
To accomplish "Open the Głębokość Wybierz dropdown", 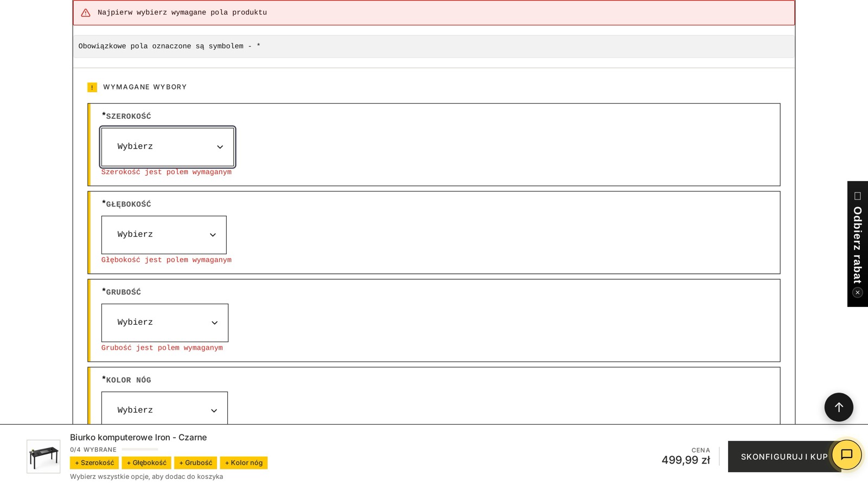I will [164, 235].
